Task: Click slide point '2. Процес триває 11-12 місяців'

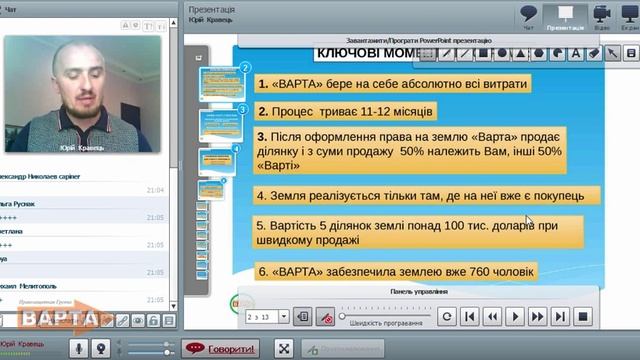Action: (345, 111)
